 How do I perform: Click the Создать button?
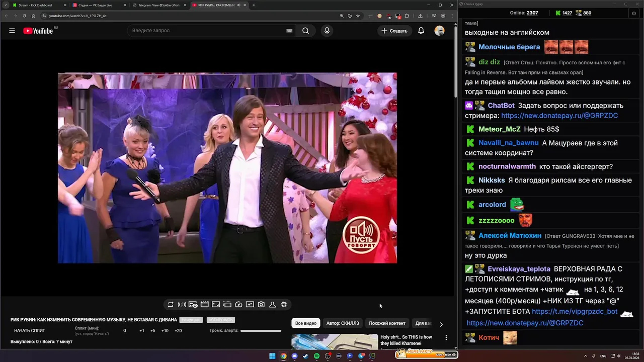click(394, 31)
